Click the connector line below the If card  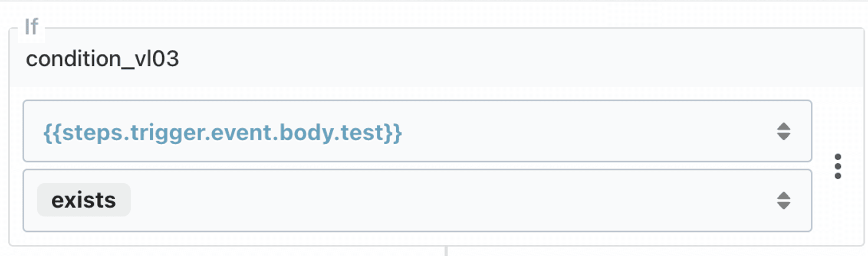tap(446, 251)
